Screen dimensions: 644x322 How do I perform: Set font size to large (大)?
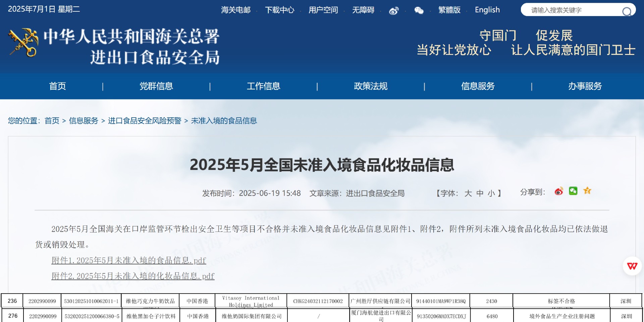(468, 193)
